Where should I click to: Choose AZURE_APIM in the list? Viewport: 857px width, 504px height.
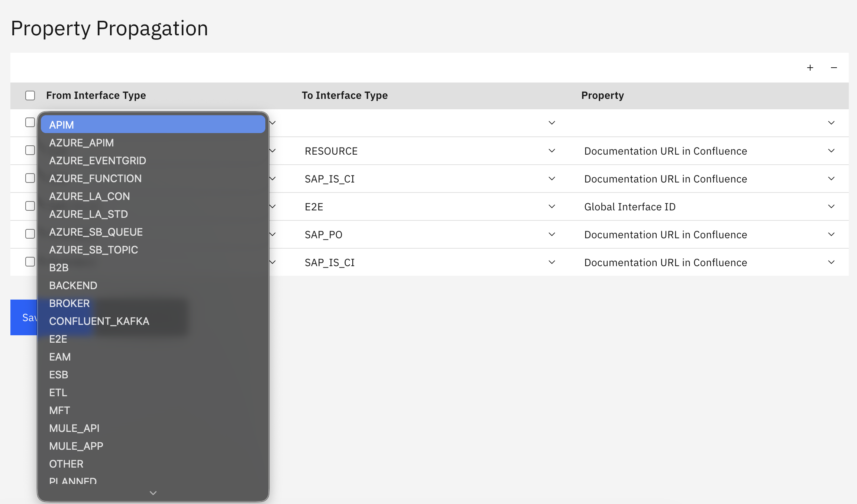coord(153,142)
